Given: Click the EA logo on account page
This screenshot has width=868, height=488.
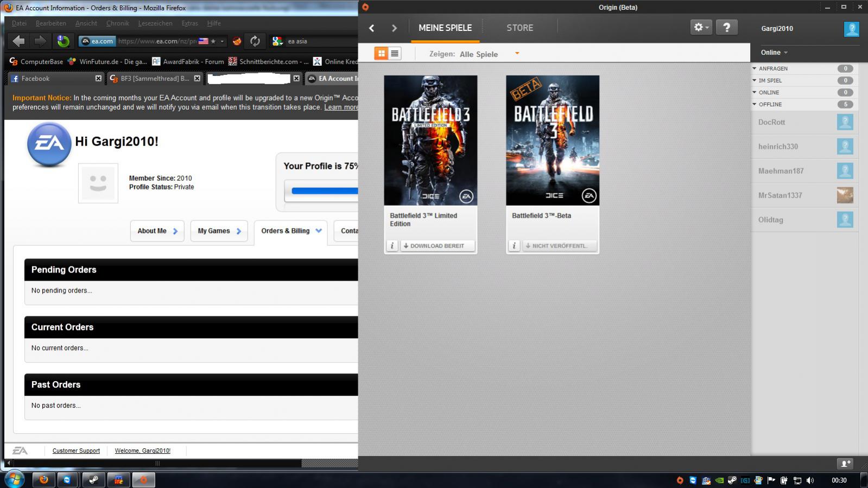Looking at the screenshot, I should (x=49, y=144).
